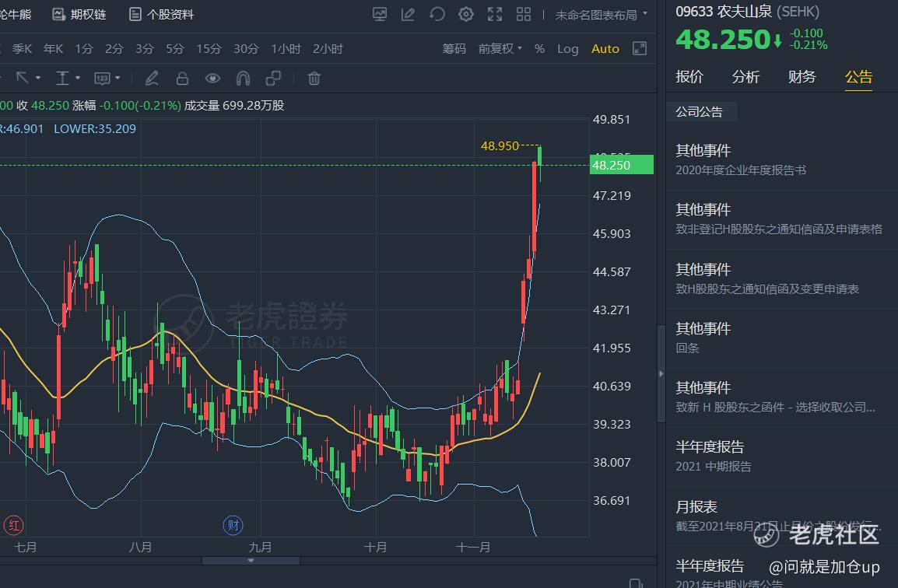Image resolution: width=898 pixels, height=588 pixels.
Task: Open the edit/note pencil icon in top toolbar
Action: point(408,14)
